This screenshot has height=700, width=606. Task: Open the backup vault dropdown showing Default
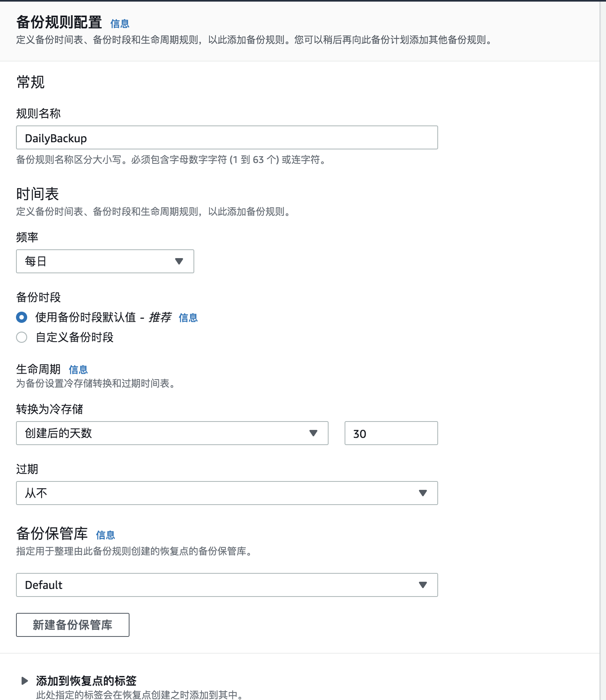227,585
